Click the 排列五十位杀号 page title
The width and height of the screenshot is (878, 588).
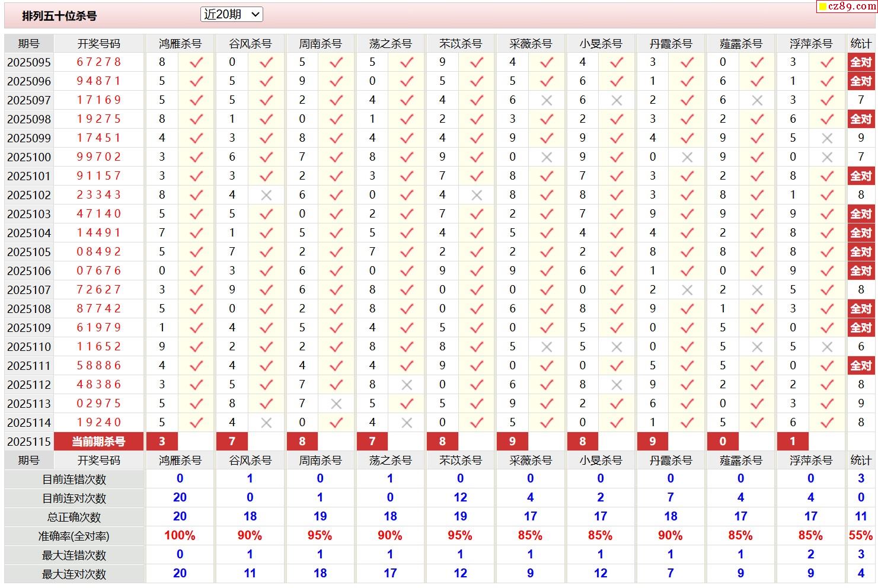pos(59,16)
